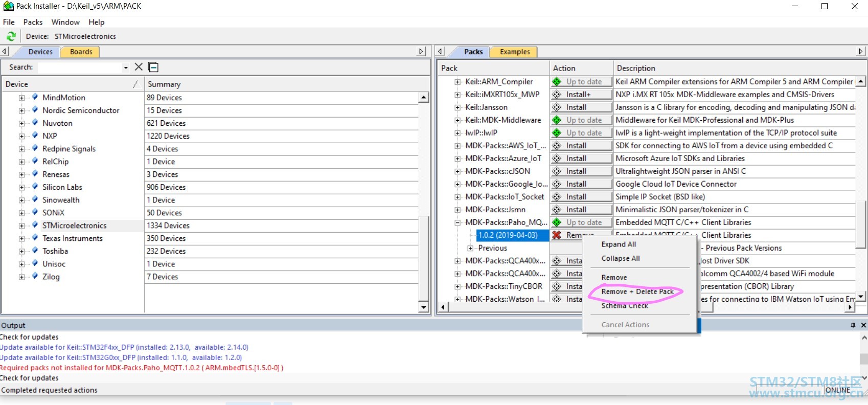Click into the Search input field
This screenshot has height=405, width=868.
[80, 67]
